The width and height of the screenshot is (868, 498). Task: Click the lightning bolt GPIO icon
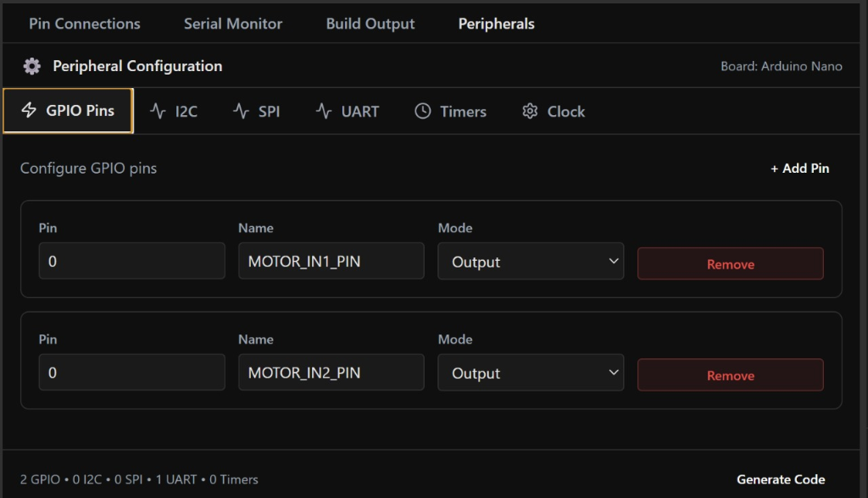[x=29, y=111]
